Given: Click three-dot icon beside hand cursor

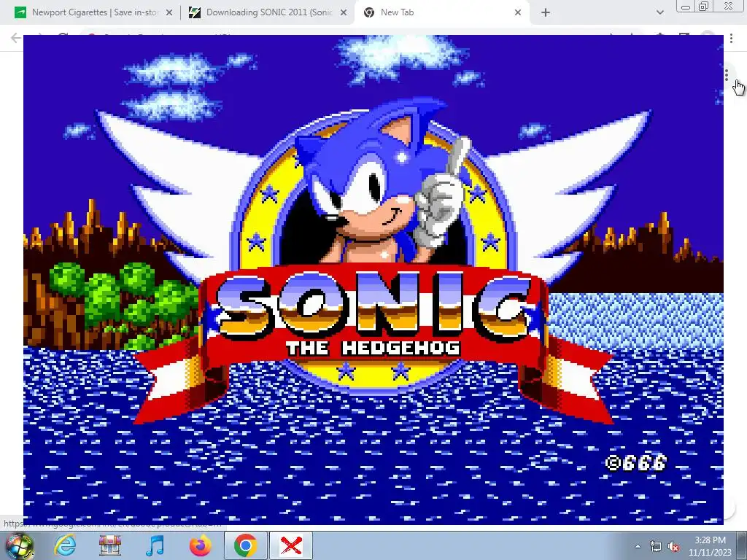Looking at the screenshot, I should [x=727, y=75].
